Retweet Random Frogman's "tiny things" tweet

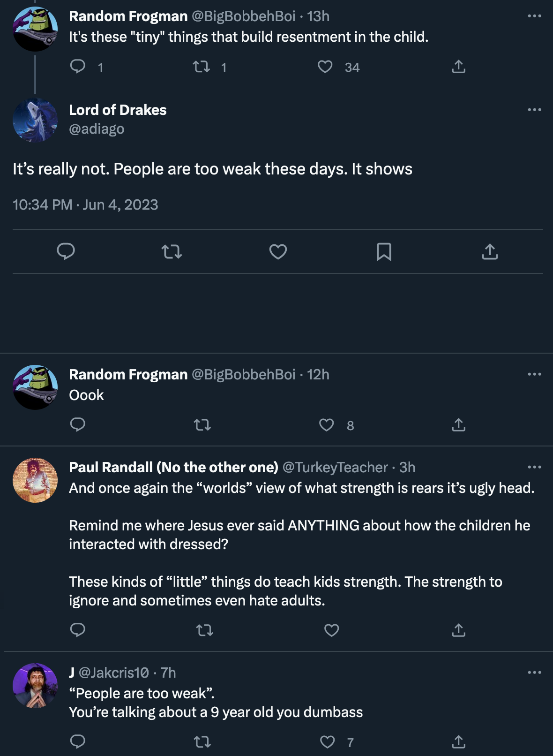(202, 67)
